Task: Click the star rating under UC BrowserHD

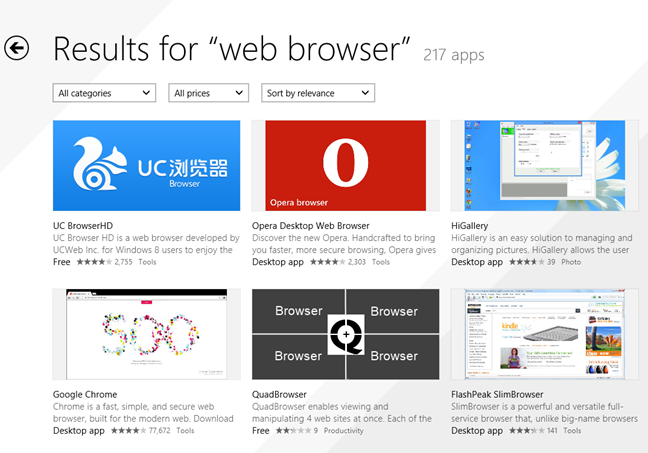Action: 94,262
